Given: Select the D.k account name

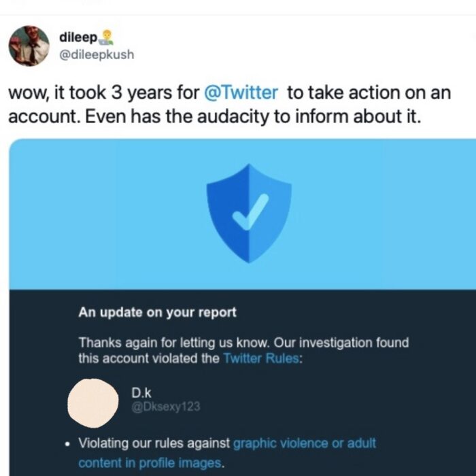Looking at the screenshot, I should 141,393.
